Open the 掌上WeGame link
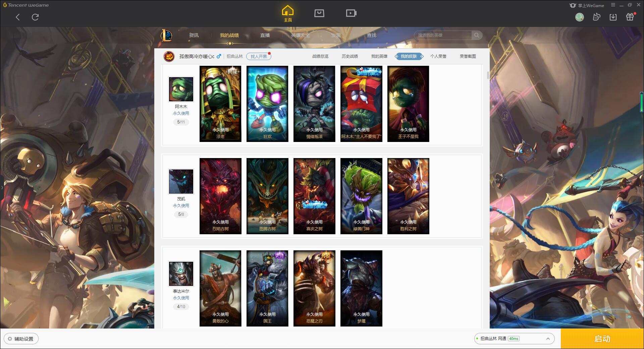This screenshot has width=644, height=349. coord(587,5)
